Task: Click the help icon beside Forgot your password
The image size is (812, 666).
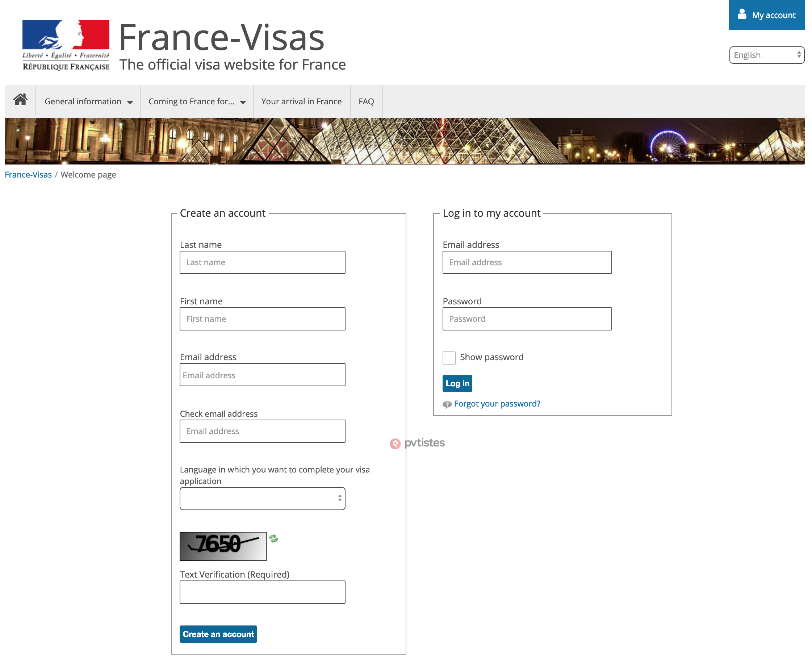Action: [447, 404]
